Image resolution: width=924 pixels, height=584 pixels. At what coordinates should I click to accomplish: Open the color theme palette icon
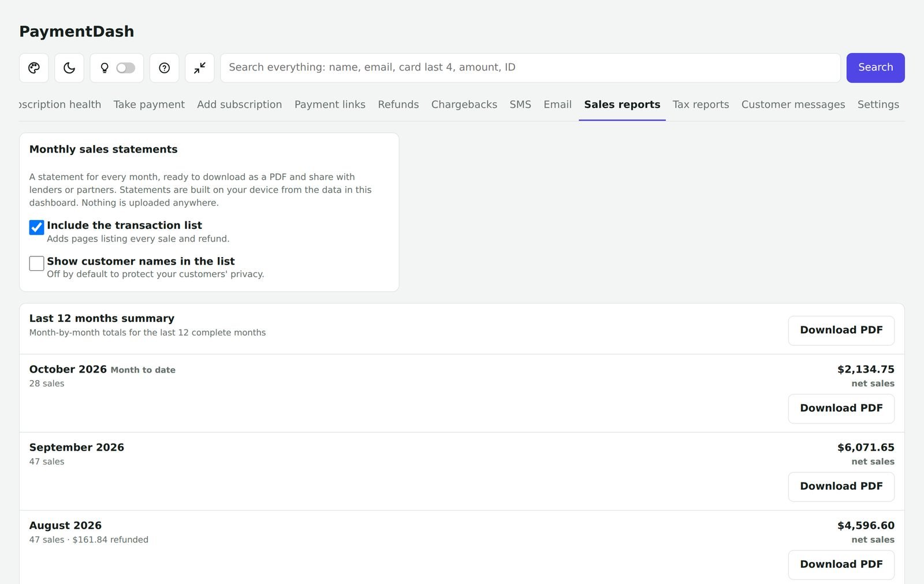click(x=34, y=68)
